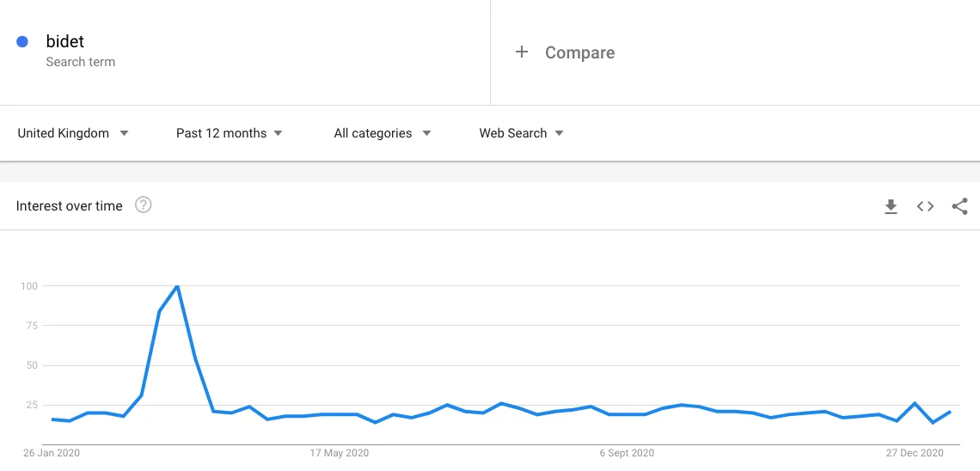Share the Interest over time chart

(959, 206)
